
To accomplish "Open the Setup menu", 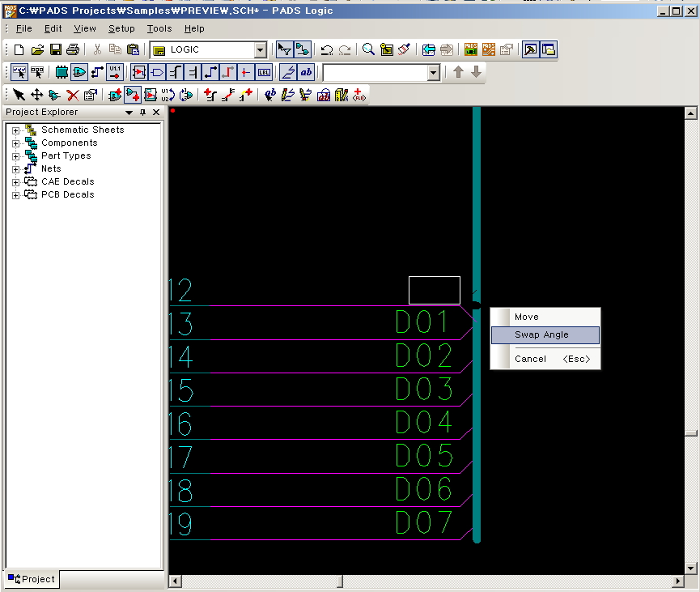I will click(x=121, y=28).
